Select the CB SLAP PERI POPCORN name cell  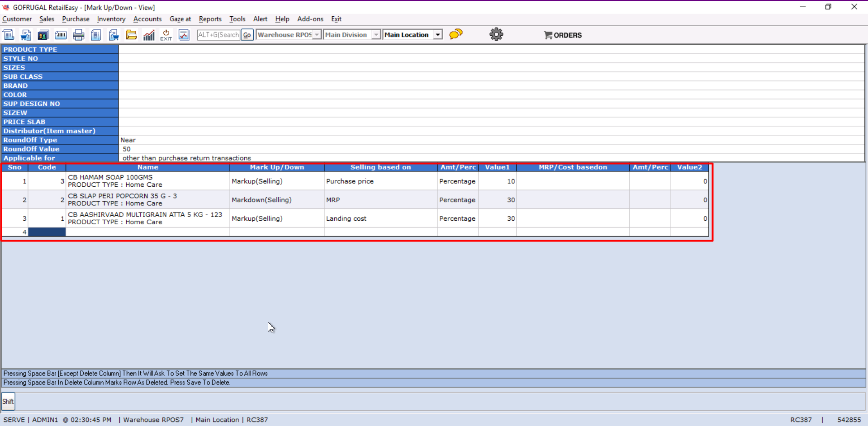click(148, 199)
